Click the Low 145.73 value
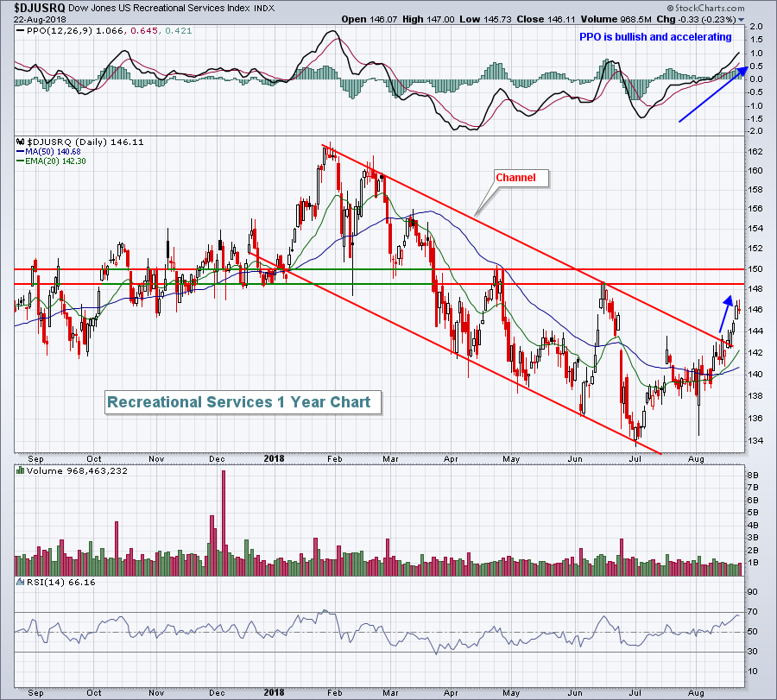The width and height of the screenshot is (777, 700). (485, 19)
